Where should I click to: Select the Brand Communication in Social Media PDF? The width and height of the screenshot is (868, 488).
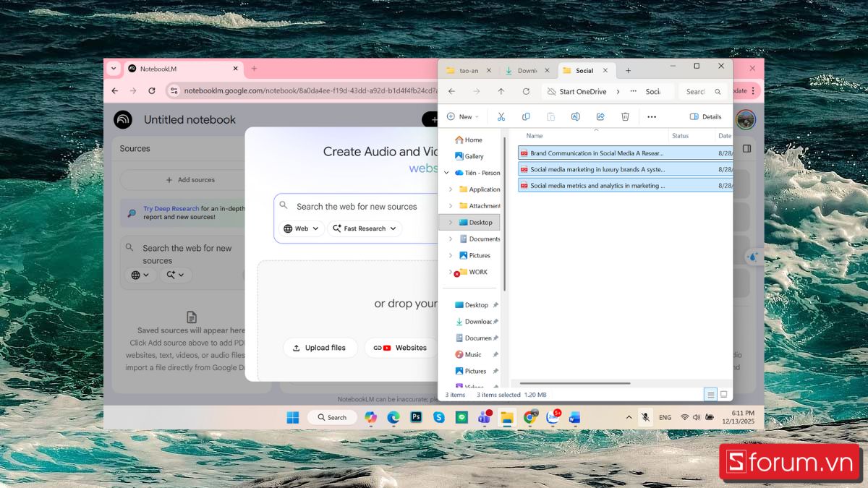pyautogui.click(x=596, y=153)
